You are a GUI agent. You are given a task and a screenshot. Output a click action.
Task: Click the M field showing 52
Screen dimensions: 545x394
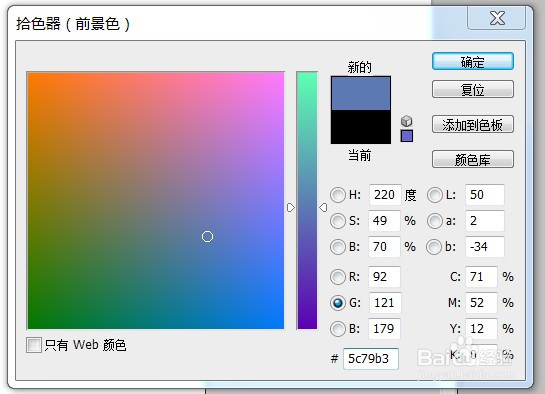(x=481, y=303)
